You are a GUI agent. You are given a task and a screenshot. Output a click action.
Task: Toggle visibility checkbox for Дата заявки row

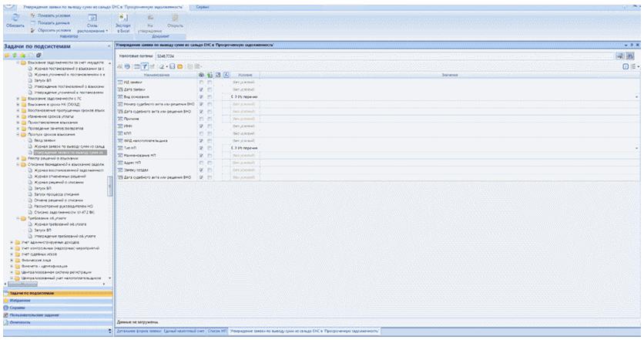(x=201, y=91)
